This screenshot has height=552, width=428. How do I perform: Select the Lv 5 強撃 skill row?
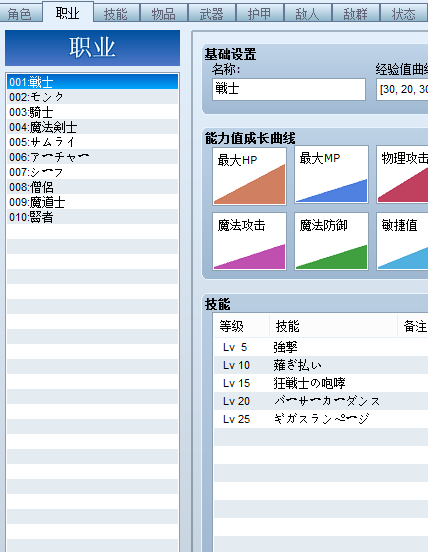coord(321,347)
